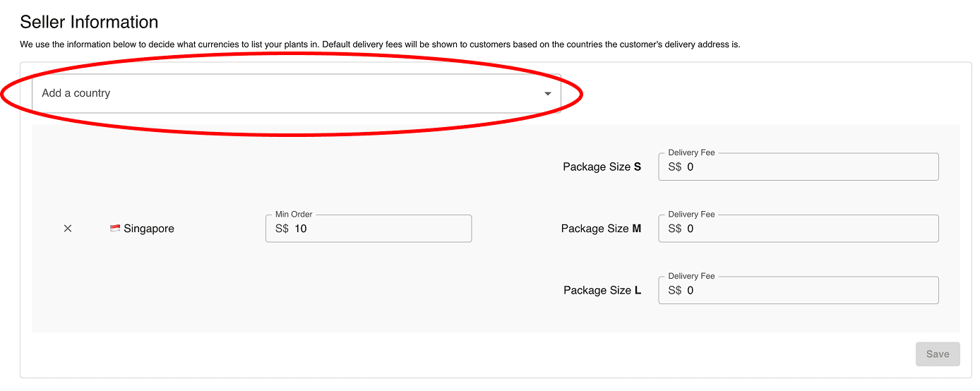
Task: Click the Package Size L label
Action: (602, 290)
